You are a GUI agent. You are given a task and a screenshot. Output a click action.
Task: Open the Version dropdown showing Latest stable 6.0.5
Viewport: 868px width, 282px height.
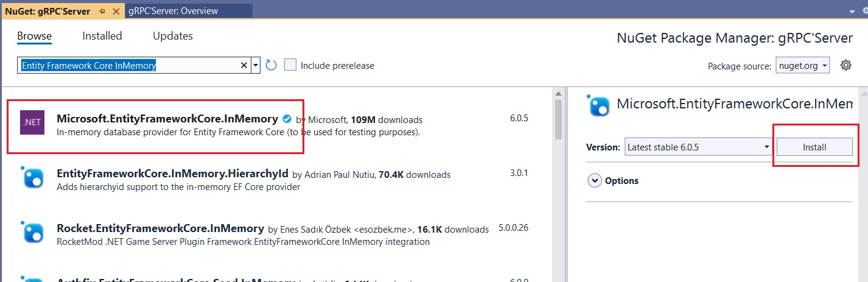pos(698,147)
